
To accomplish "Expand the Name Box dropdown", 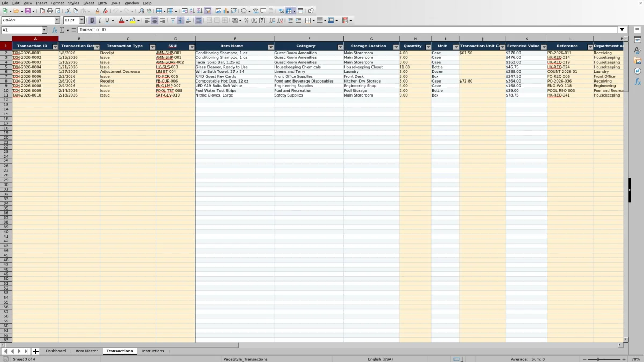I will [x=45, y=30].
